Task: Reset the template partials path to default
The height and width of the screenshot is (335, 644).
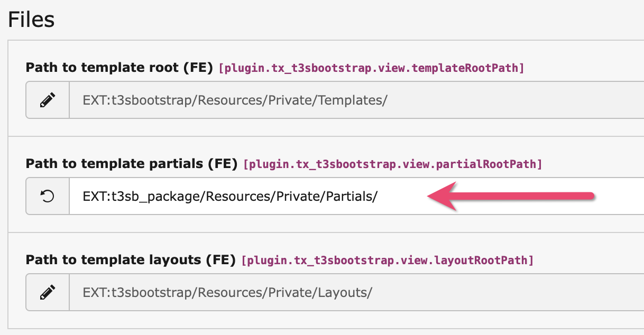Action: click(x=48, y=196)
